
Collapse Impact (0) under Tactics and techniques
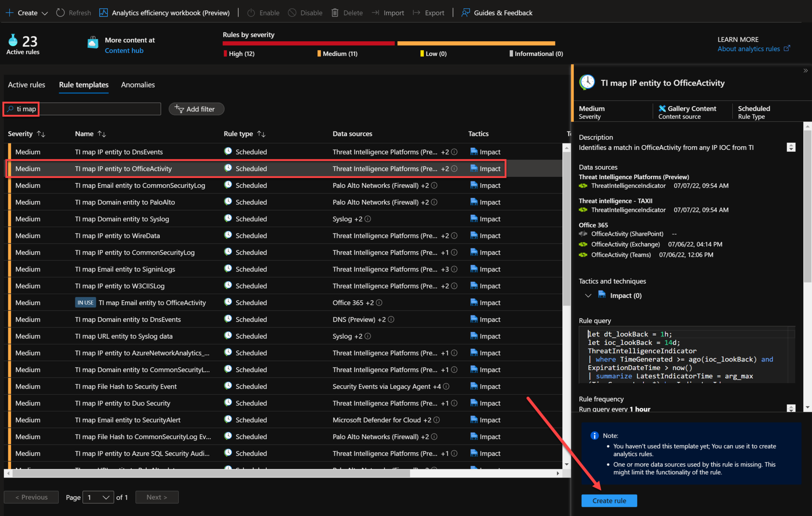(x=588, y=295)
